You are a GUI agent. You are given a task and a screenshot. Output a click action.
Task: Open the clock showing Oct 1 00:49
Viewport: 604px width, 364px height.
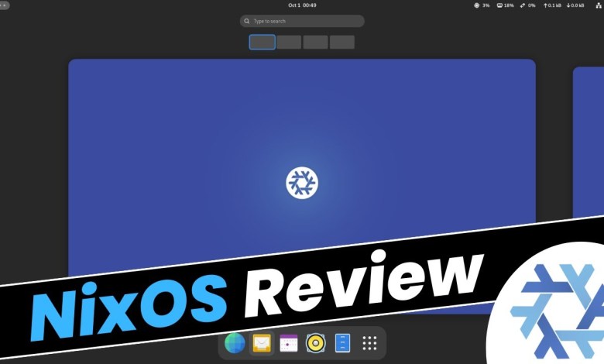click(x=302, y=5)
